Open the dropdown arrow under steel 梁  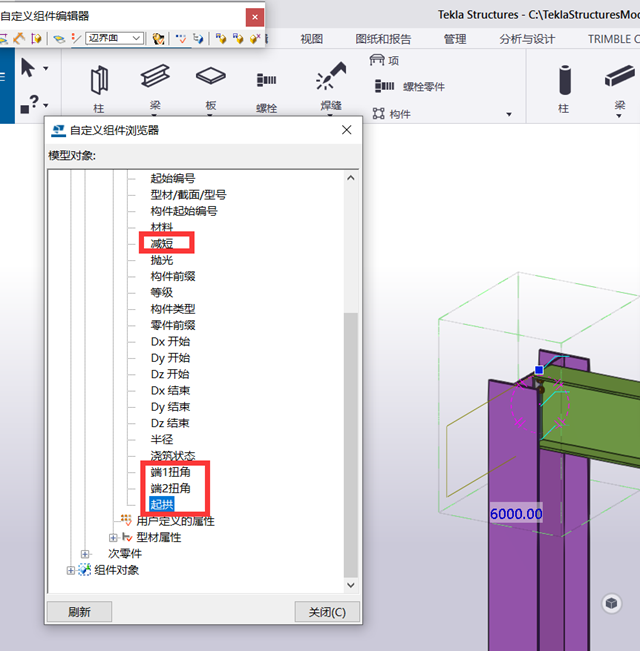click(x=154, y=115)
